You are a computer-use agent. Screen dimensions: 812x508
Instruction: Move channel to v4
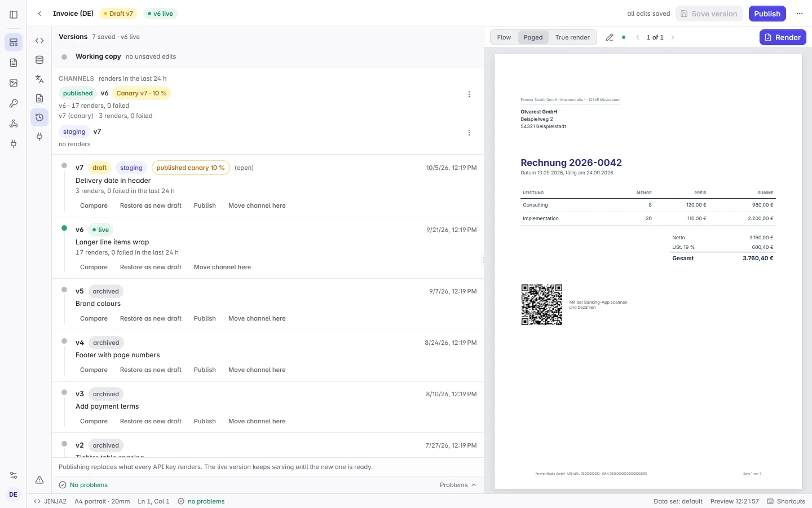point(257,370)
